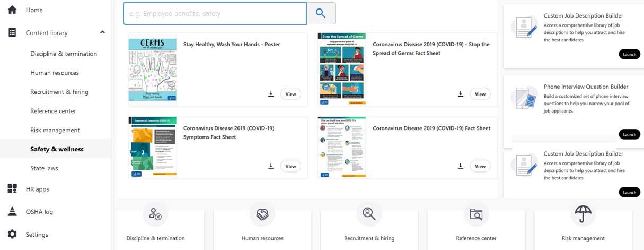Open the Germs hand-washing poster thumbnail
Image resolution: width=644 pixels, height=250 pixels.
pos(153,70)
